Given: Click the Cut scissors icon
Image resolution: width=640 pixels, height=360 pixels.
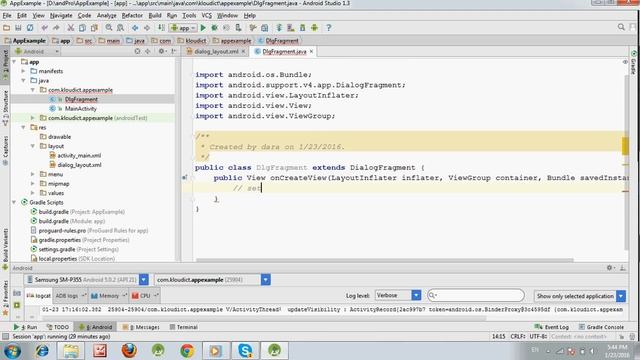Looking at the screenshot, I should pyautogui.click(x=71, y=28).
